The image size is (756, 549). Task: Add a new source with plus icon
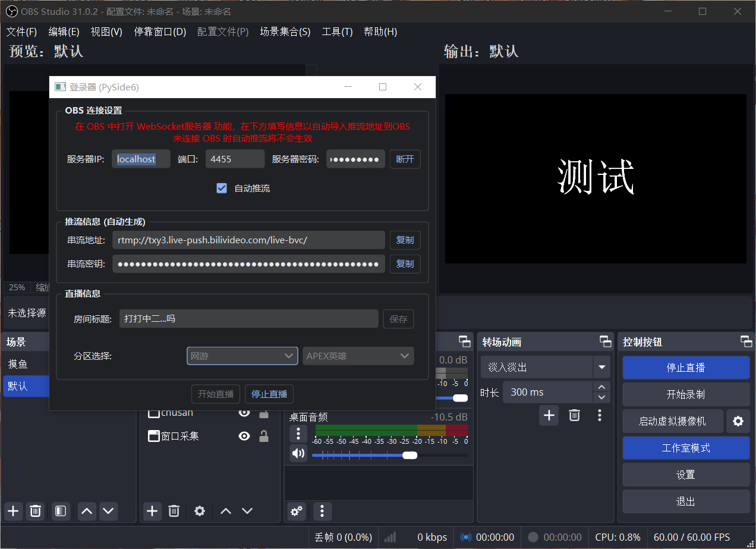coord(152,511)
